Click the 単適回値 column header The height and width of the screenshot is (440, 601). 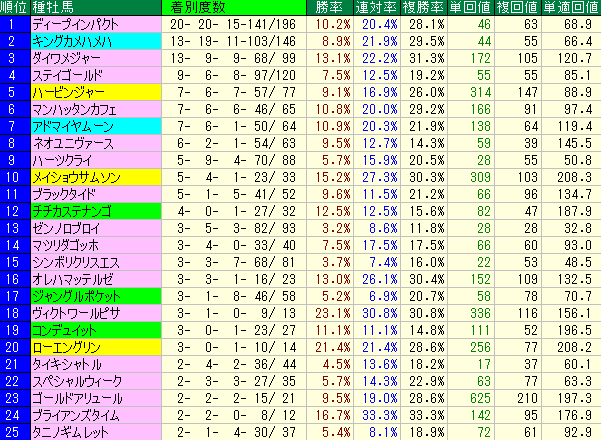(571, 7)
